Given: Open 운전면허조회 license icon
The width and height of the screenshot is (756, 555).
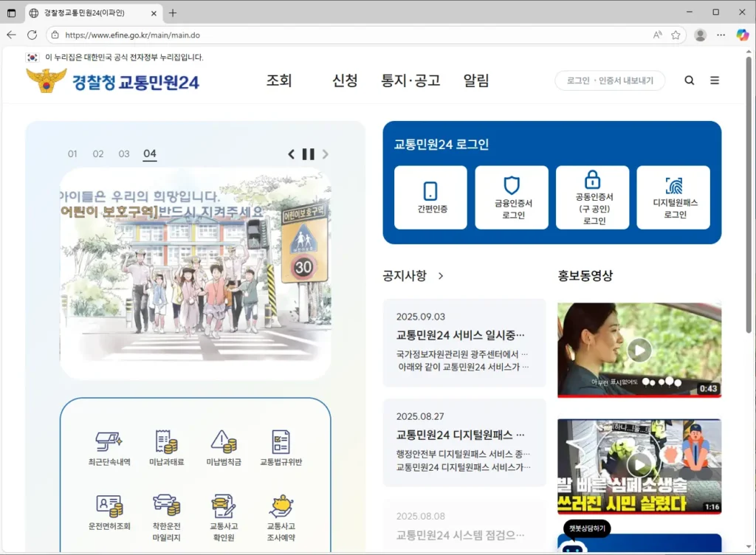Looking at the screenshot, I should 109,506.
